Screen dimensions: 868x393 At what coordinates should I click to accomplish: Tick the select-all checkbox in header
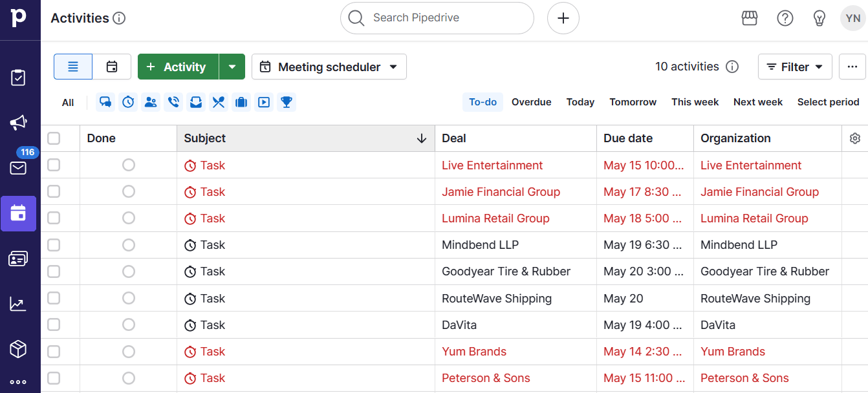(54, 138)
